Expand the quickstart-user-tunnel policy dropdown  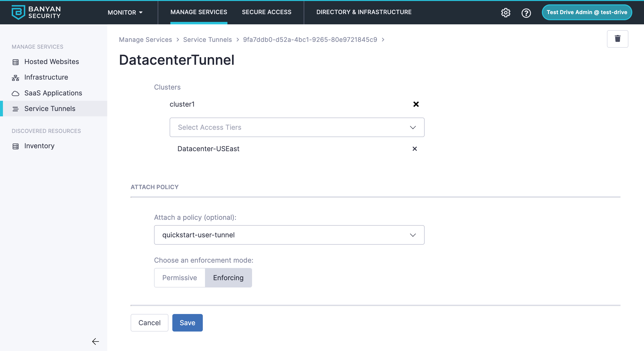click(x=289, y=235)
